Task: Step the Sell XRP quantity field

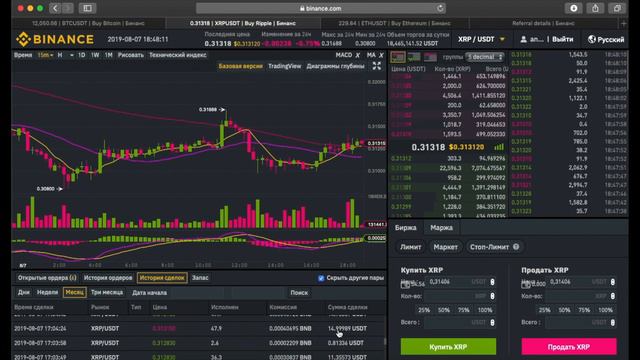Action: 613,296
